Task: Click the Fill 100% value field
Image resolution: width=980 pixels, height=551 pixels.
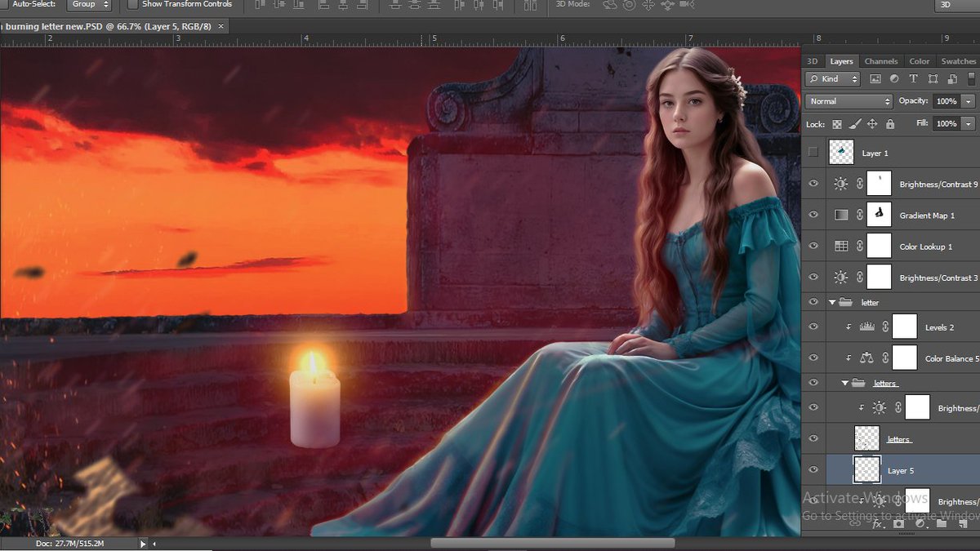Action: 947,124
